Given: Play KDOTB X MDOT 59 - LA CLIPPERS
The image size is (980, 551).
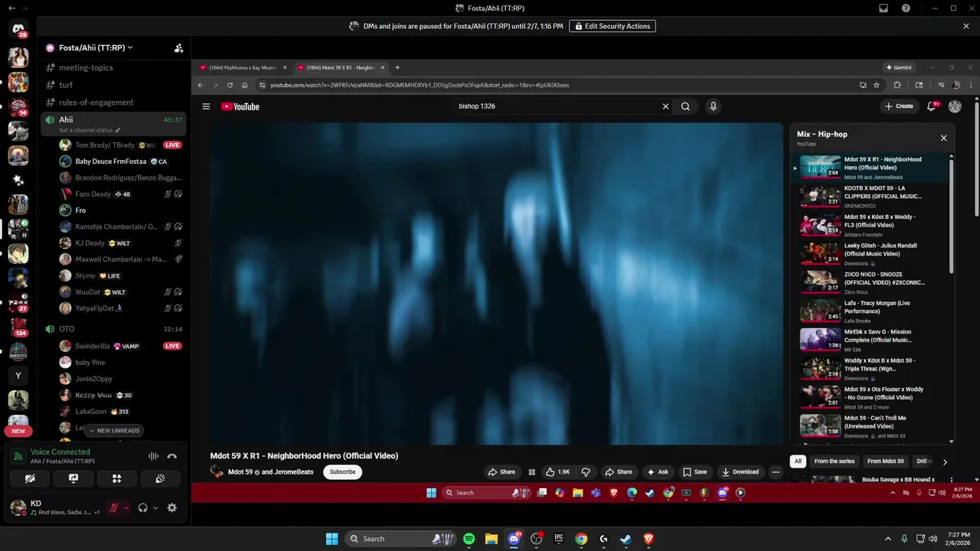Looking at the screenshot, I should 873,196.
